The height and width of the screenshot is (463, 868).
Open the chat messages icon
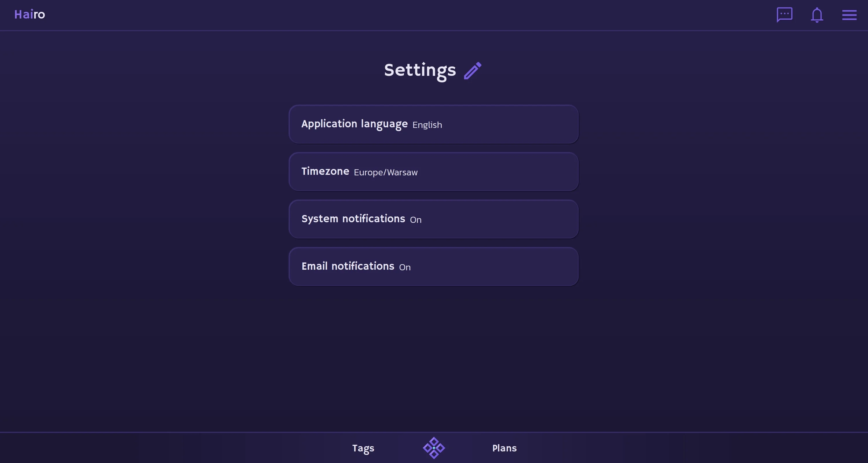(784, 15)
